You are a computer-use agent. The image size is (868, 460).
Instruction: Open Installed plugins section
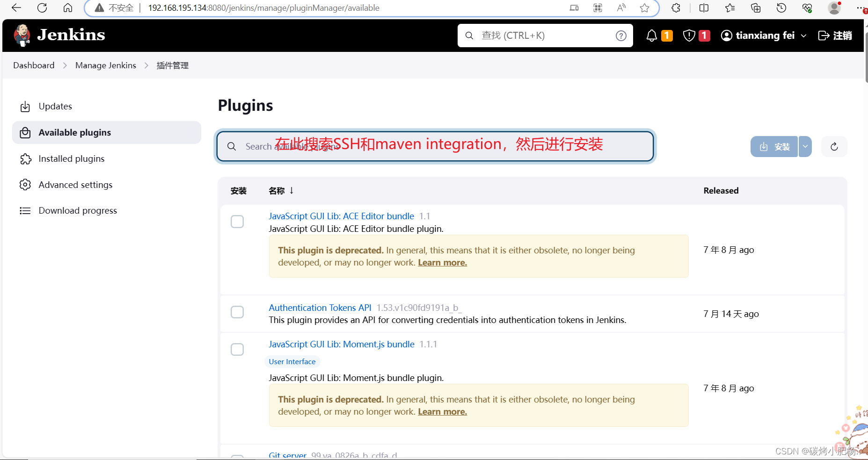click(107, 159)
